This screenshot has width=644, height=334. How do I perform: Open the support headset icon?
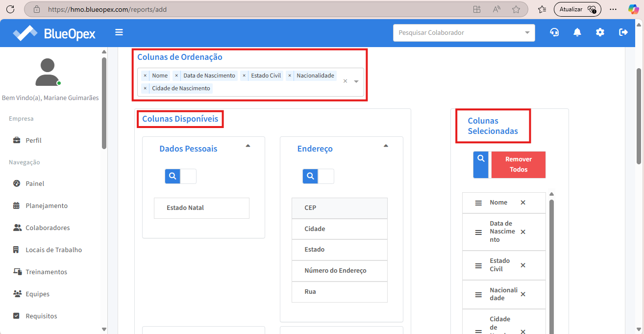pyautogui.click(x=554, y=32)
